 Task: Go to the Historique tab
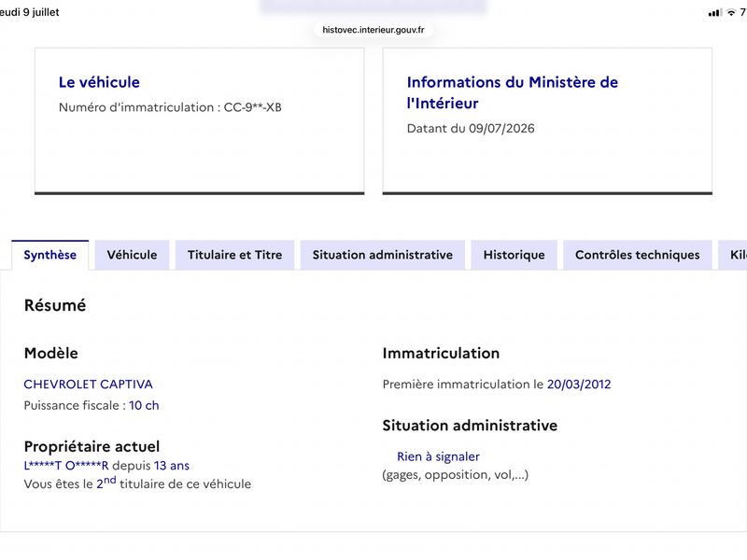coord(514,255)
